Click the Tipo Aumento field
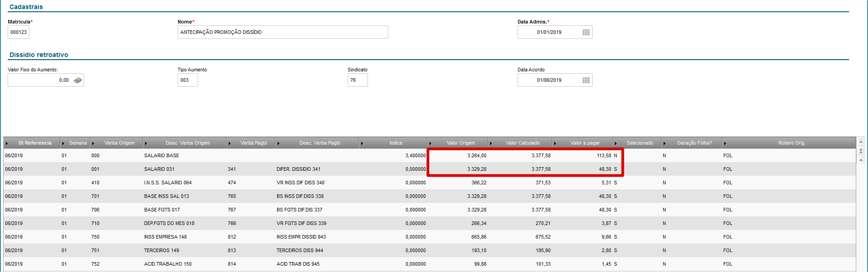Viewport: 868px width, 272px height. point(188,80)
